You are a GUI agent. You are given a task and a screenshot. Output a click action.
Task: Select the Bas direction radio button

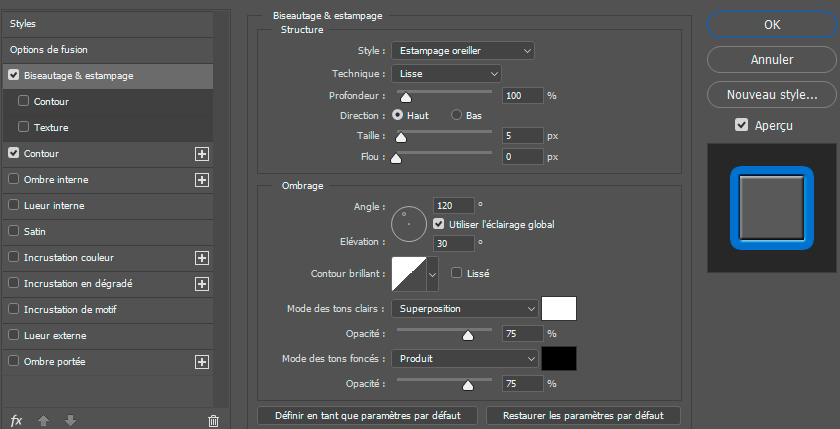point(457,116)
